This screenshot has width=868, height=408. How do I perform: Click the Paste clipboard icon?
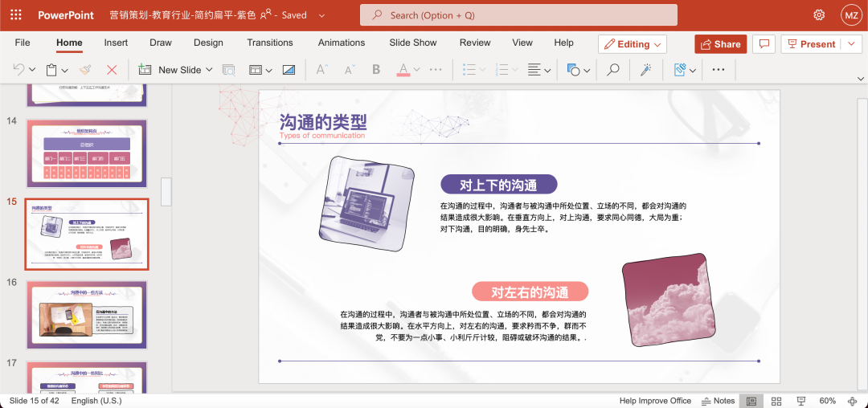51,70
